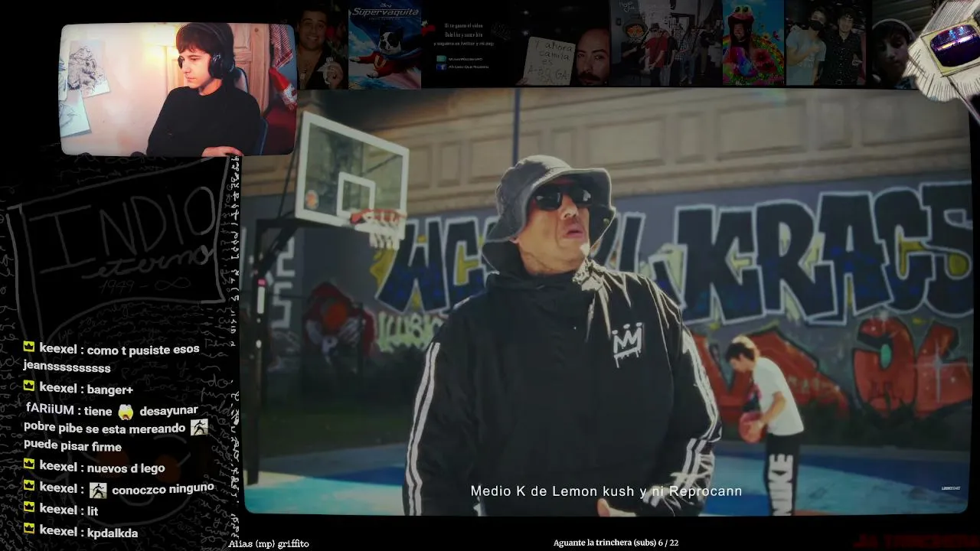
Task: Click the dancing figure emote after "mereando"
Action: pyautogui.click(x=199, y=428)
